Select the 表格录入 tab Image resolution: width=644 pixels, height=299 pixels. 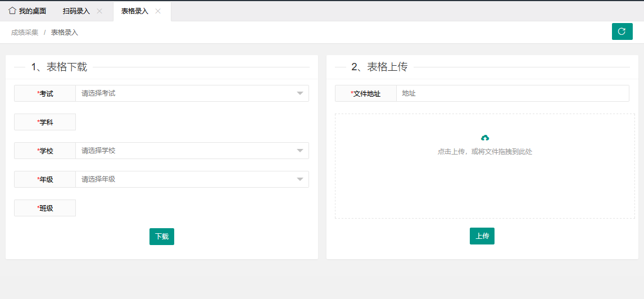click(x=134, y=11)
